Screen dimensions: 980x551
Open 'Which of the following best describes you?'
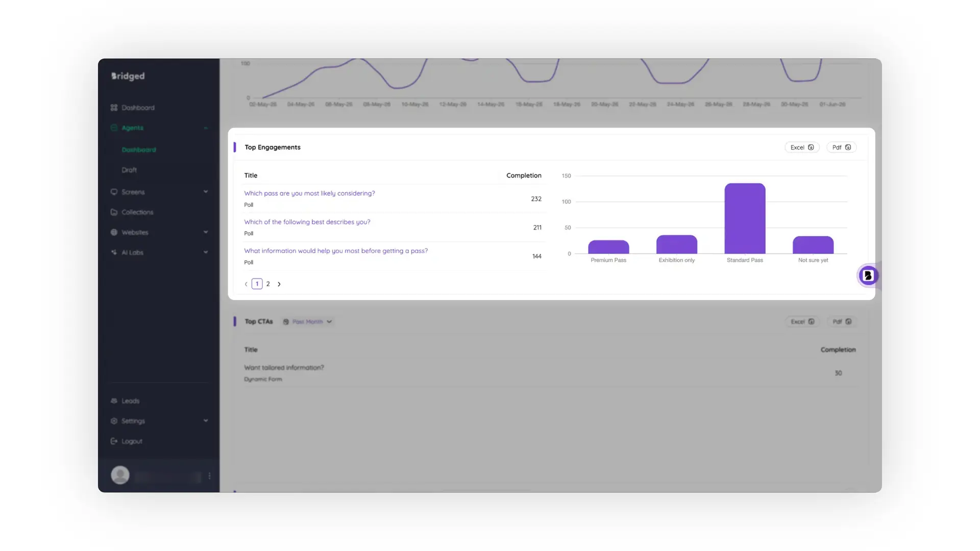(x=307, y=222)
